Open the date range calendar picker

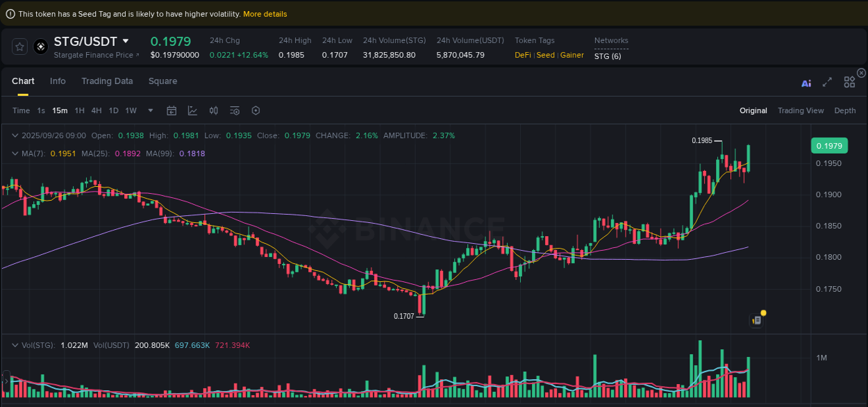172,110
